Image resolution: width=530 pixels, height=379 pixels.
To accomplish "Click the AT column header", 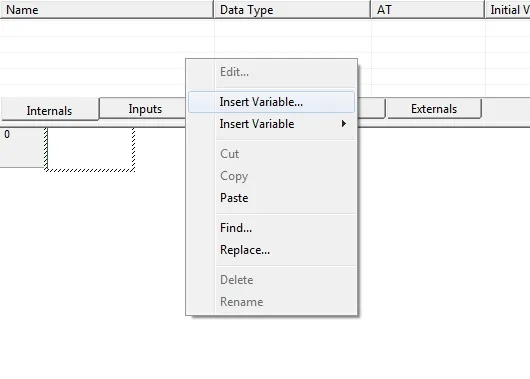I will coord(428,9).
